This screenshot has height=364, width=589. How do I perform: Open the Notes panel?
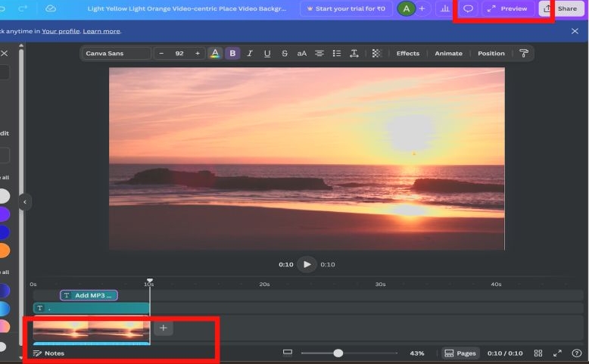[x=48, y=353]
